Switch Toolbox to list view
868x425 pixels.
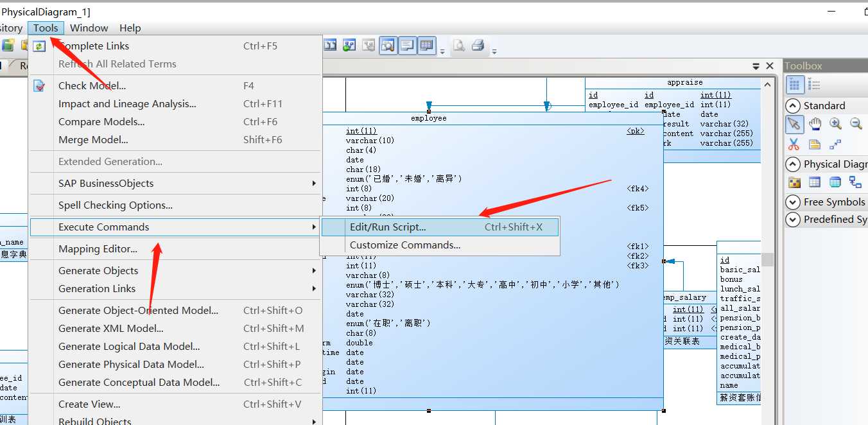(x=813, y=84)
